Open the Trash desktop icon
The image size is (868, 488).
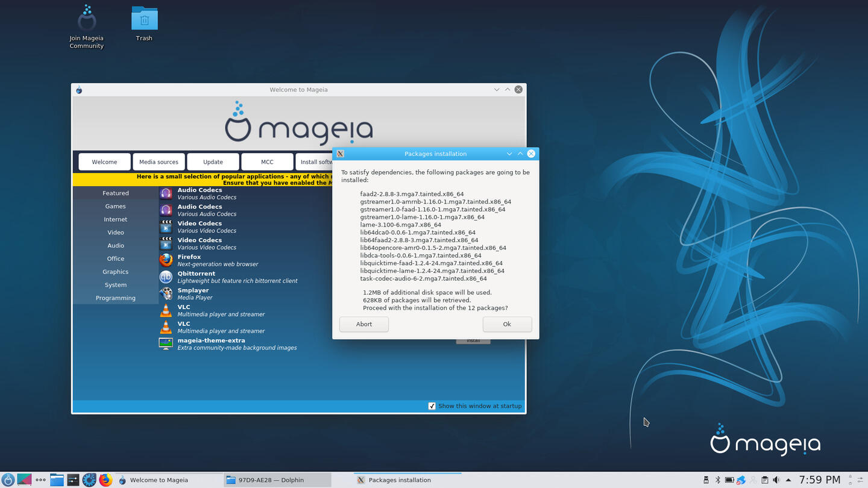tap(144, 24)
